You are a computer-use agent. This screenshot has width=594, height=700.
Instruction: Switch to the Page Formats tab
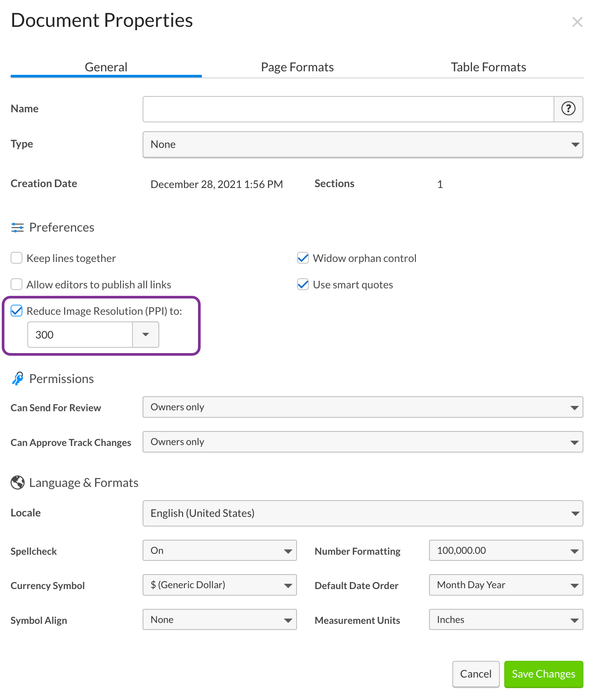pyautogui.click(x=297, y=67)
